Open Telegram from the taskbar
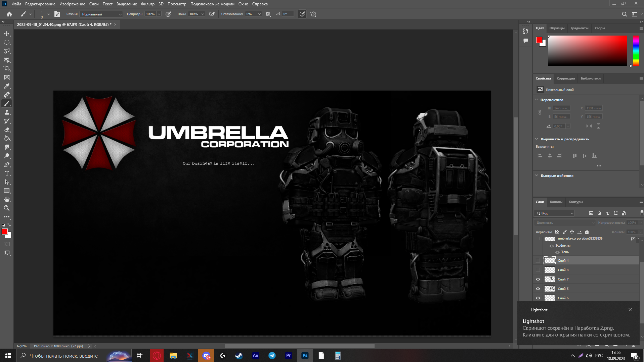 pyautogui.click(x=272, y=356)
